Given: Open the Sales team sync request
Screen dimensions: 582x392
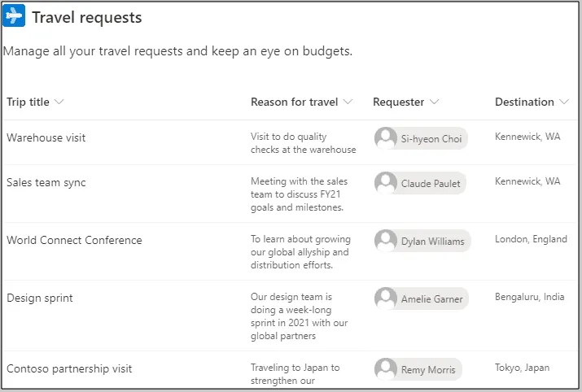Looking at the screenshot, I should pos(46,182).
